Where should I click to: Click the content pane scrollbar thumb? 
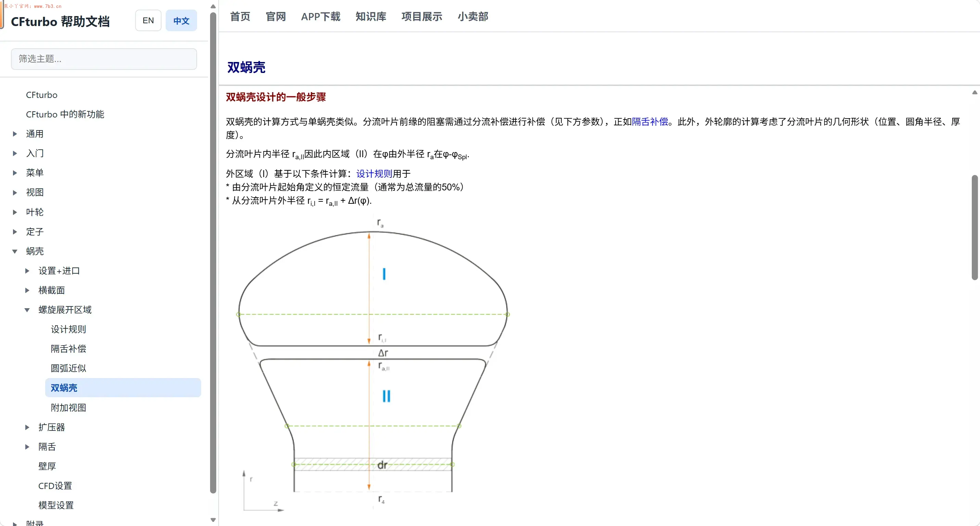[975, 228]
